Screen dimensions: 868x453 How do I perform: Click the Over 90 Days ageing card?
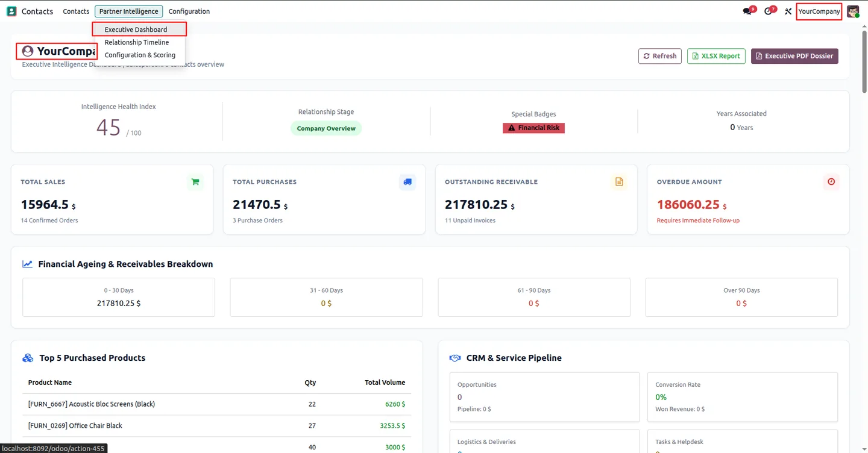pyautogui.click(x=741, y=297)
